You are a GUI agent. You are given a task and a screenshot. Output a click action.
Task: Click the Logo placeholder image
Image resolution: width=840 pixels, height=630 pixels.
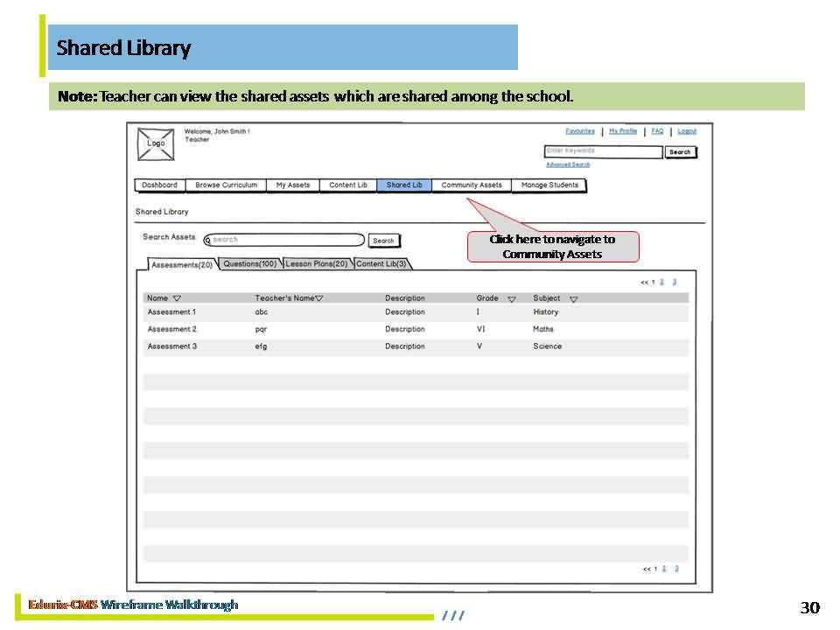[x=156, y=144]
